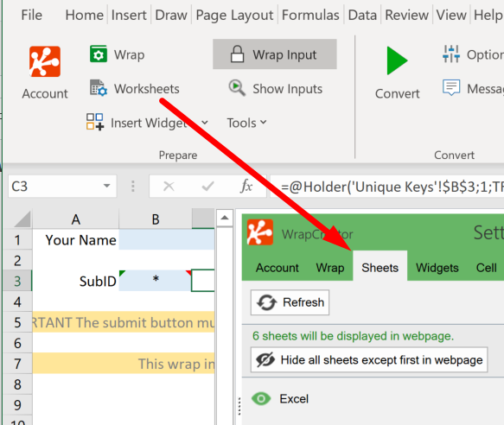Switch to the Home ribbon tab
The image size is (504, 425).
84,15
